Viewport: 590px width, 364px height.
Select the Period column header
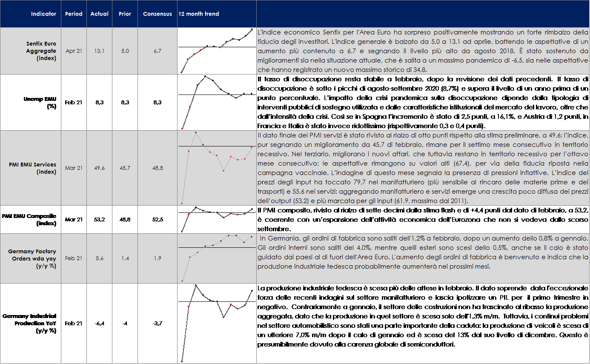[x=74, y=14]
